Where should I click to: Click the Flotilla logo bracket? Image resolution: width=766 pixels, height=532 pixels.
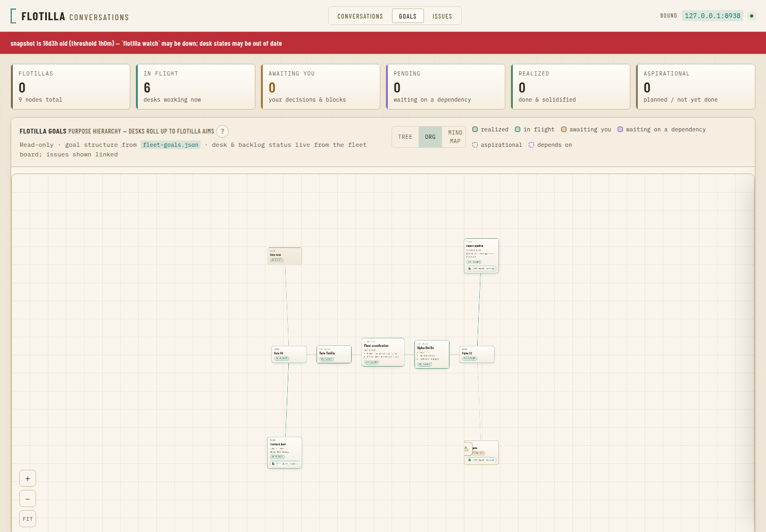click(x=13, y=16)
